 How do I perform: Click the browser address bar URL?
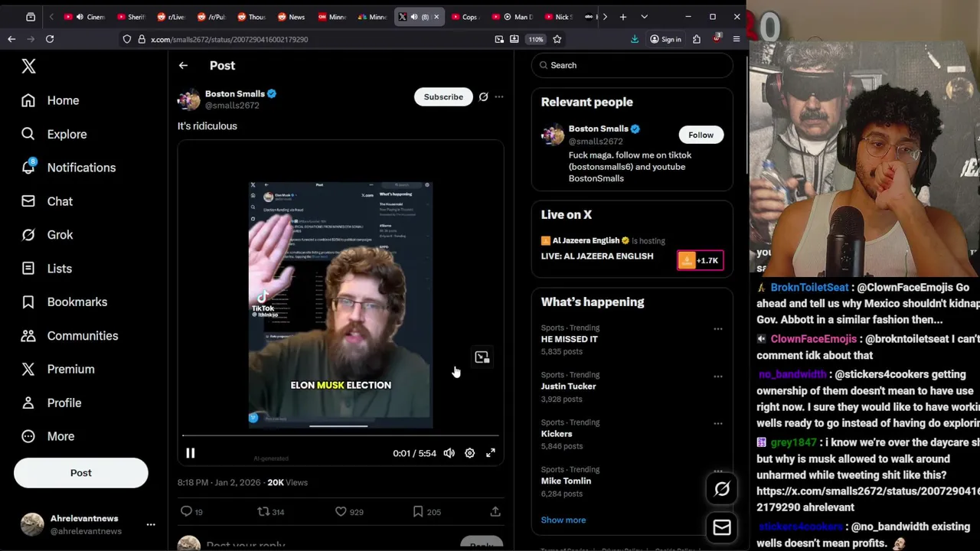(230, 39)
